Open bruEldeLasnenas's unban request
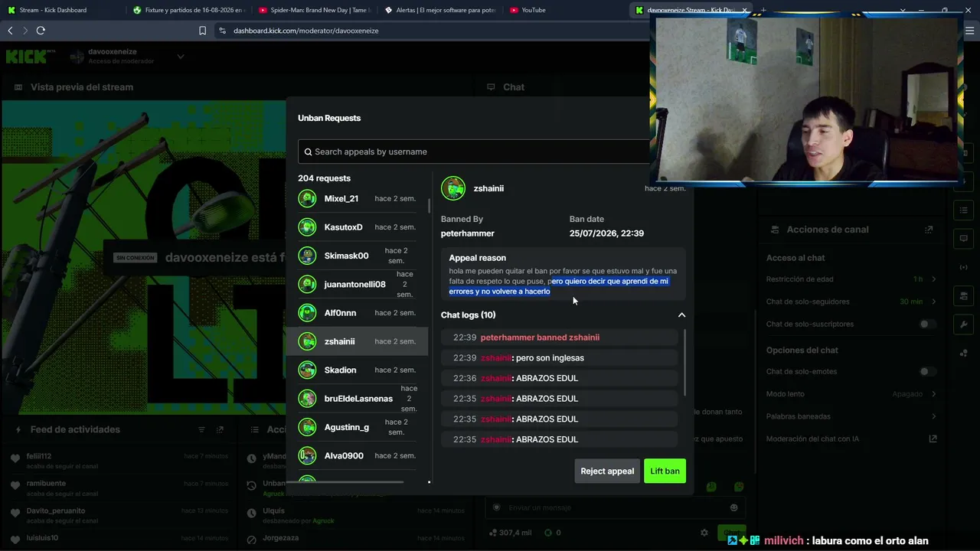 [x=357, y=399]
